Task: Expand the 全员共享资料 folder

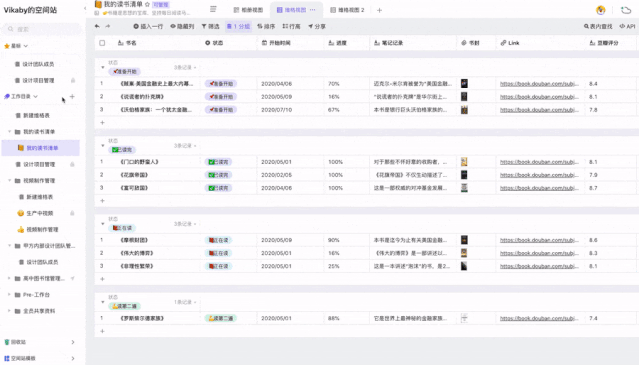Action: coord(9,311)
